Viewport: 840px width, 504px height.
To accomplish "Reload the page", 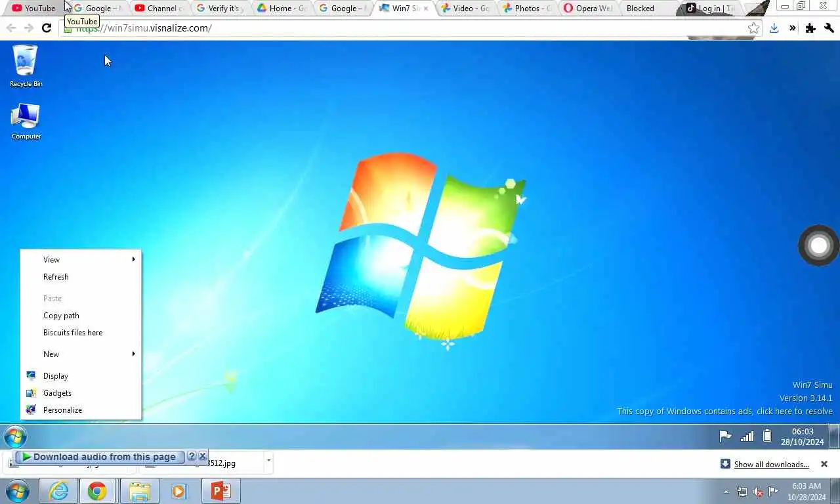I will (46, 28).
